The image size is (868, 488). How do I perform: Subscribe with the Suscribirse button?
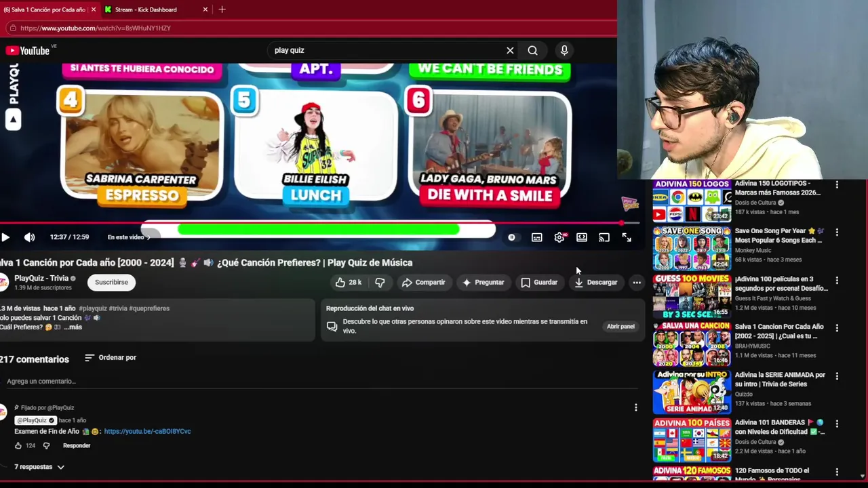[111, 282]
